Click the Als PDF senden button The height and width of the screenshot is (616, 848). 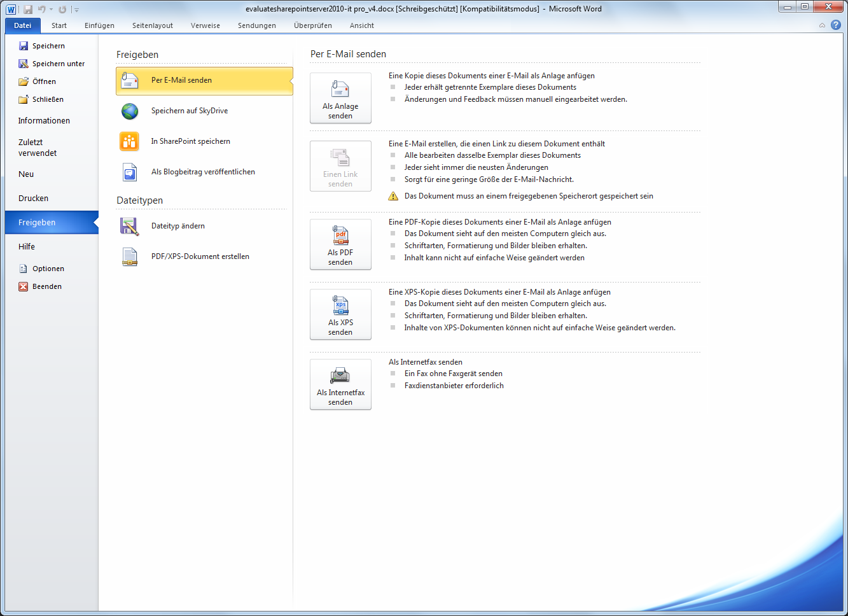[x=340, y=244]
